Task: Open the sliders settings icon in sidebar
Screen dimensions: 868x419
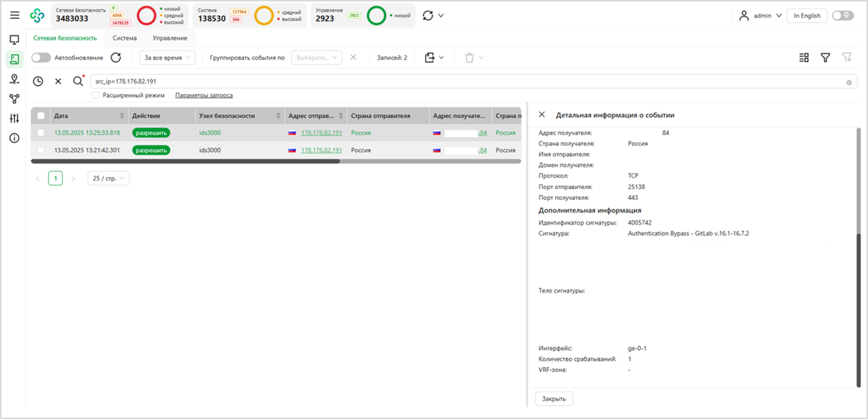Action: (x=15, y=119)
